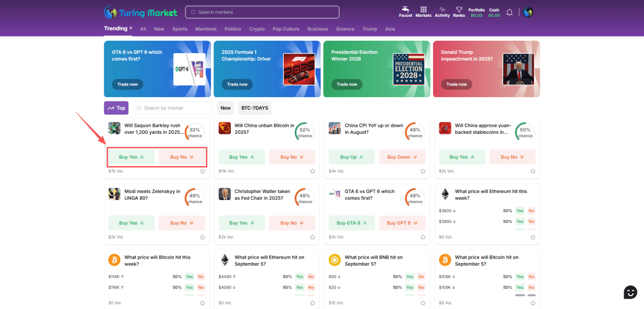Viewport: 644px width, 309px height.
Task: Favorite the Saquon Barkley market star
Action: coord(202,171)
